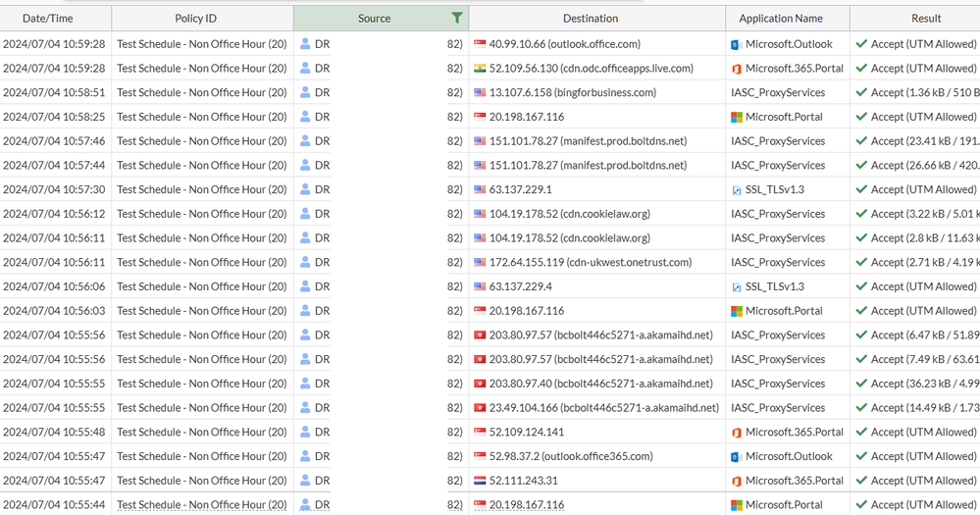Click destination 52.111.243.31
The width and height of the screenshot is (980, 515).
(x=523, y=481)
